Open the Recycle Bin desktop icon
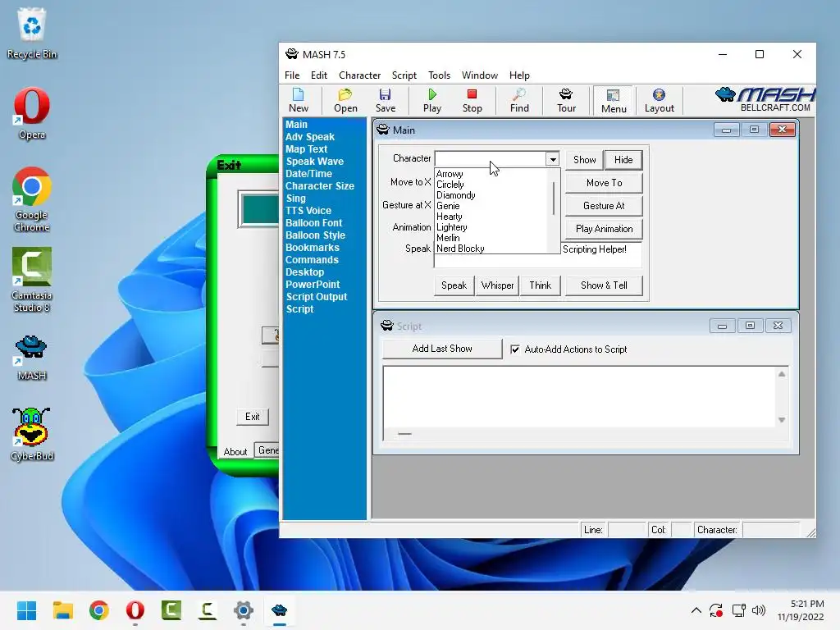The width and height of the screenshot is (840, 630). [32, 33]
